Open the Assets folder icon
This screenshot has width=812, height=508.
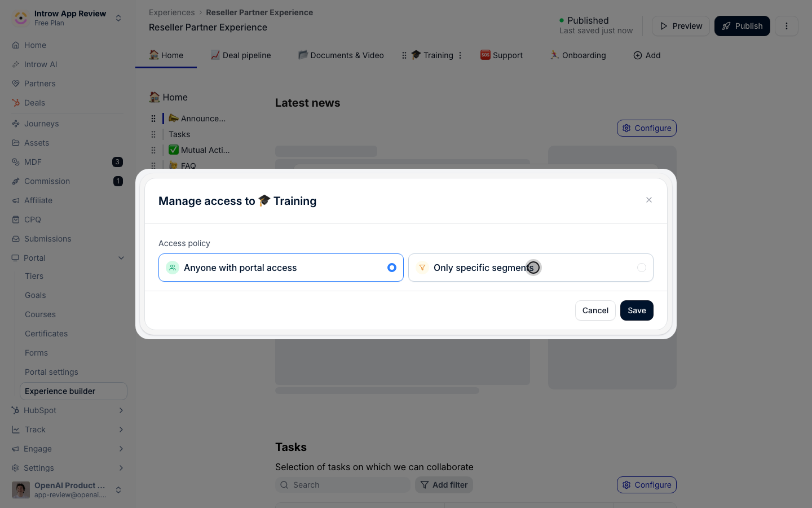coord(16,143)
